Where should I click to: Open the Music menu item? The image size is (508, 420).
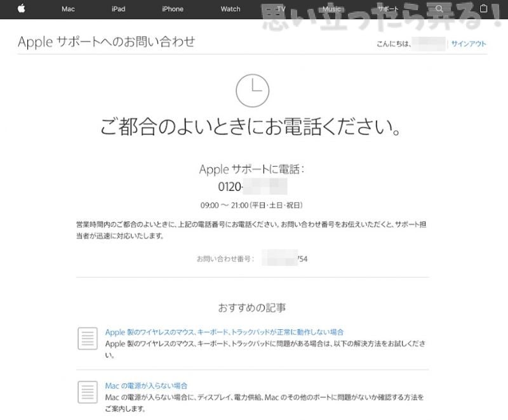[331, 9]
